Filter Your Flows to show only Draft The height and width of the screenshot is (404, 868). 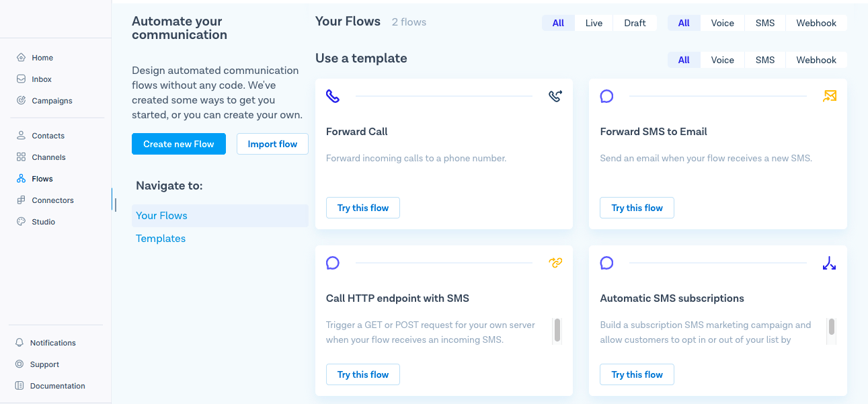tap(634, 22)
